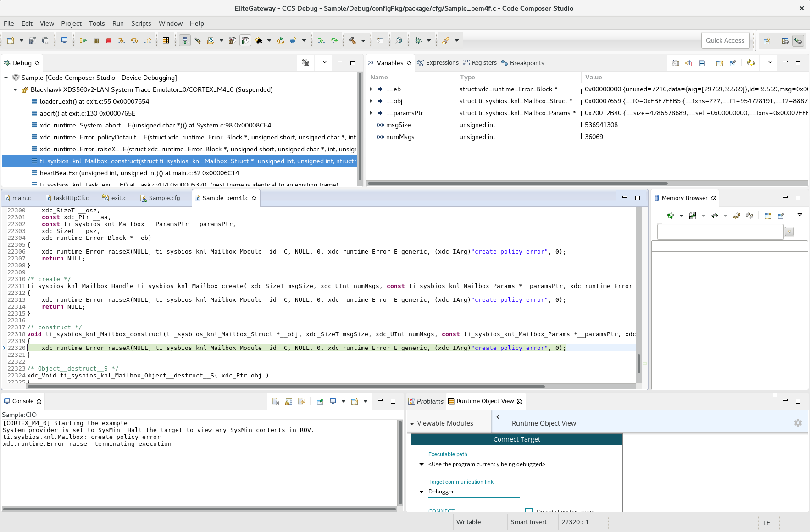Click the Save All icon in the toolbar

tap(45, 40)
